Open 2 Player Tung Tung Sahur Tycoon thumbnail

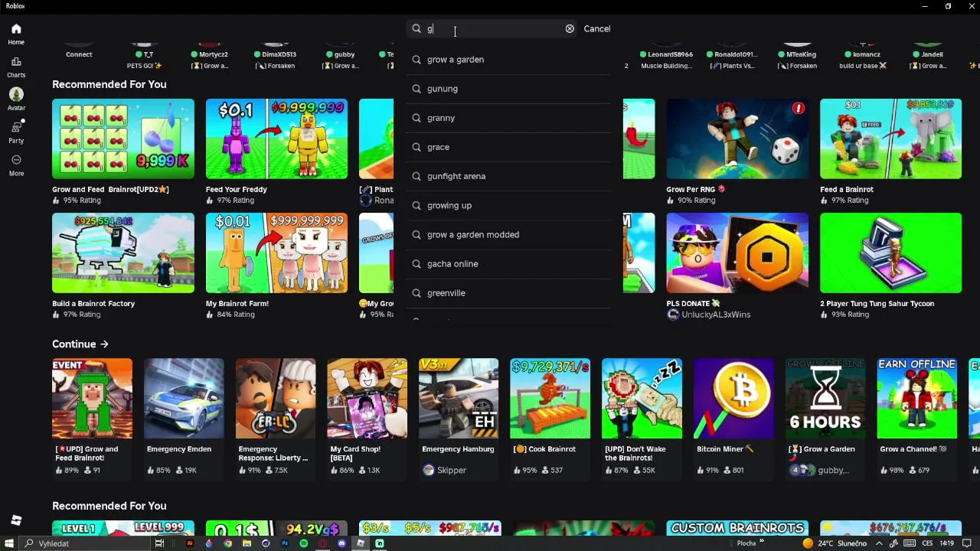point(890,253)
